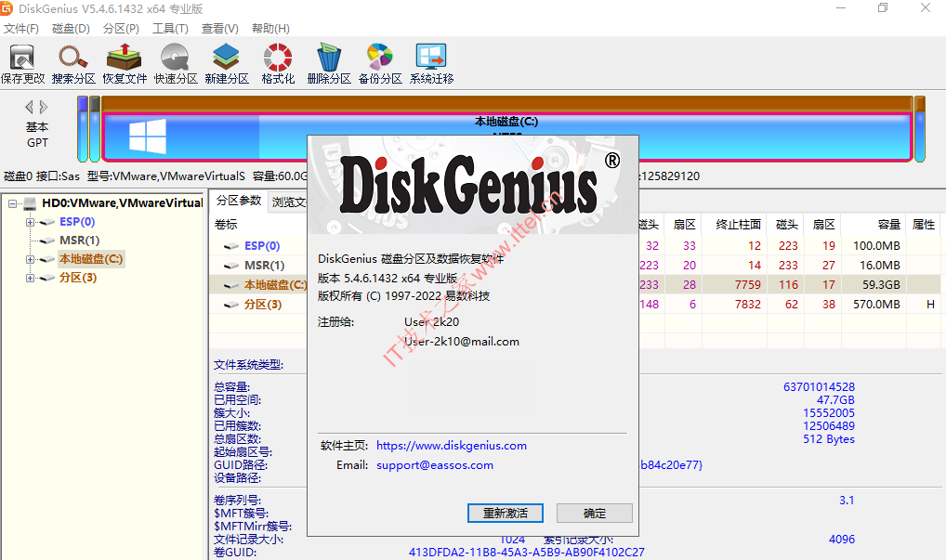Open the diskgenius.com homepage link
Viewport: 946px width, 560px height.
coord(451,445)
